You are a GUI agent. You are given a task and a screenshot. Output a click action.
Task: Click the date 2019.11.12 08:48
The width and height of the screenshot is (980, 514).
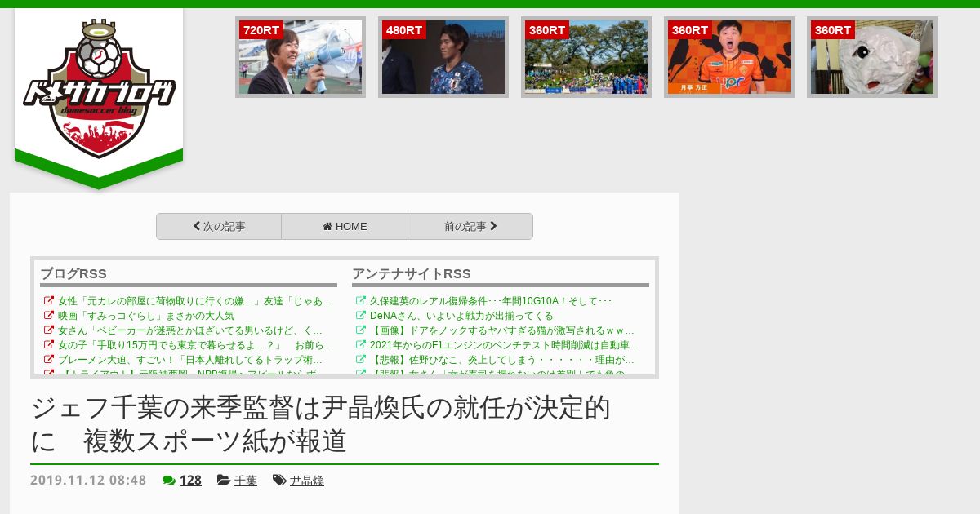point(88,481)
